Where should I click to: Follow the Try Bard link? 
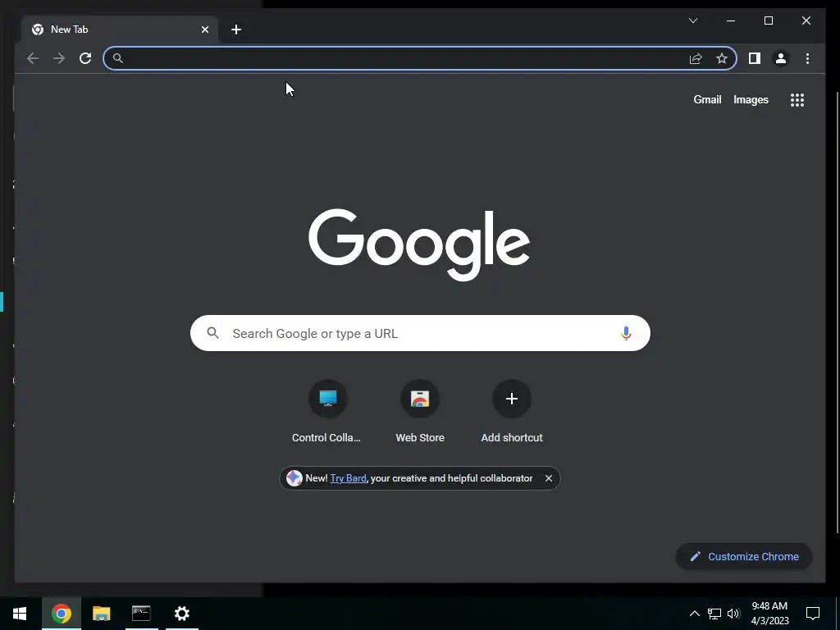click(x=348, y=478)
